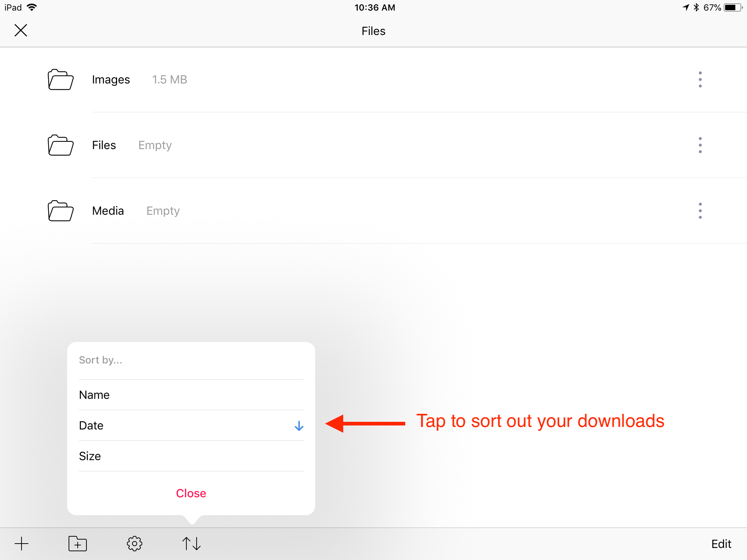Open more options for Files folder

click(x=700, y=145)
